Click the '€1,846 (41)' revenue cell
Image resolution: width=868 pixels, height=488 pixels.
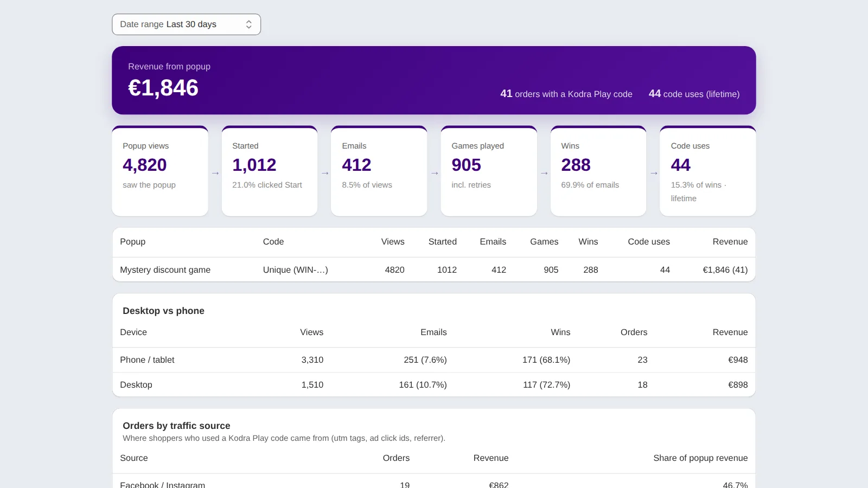click(x=725, y=269)
